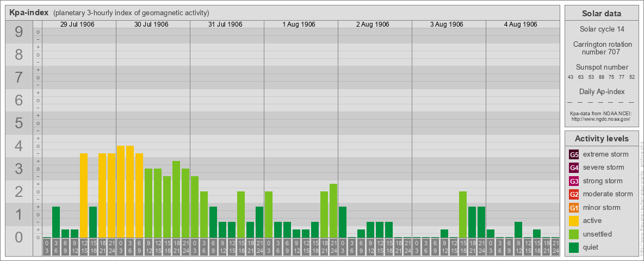Click sunspot number value 88
Screen dimensions: 644x261
[x=601, y=77]
